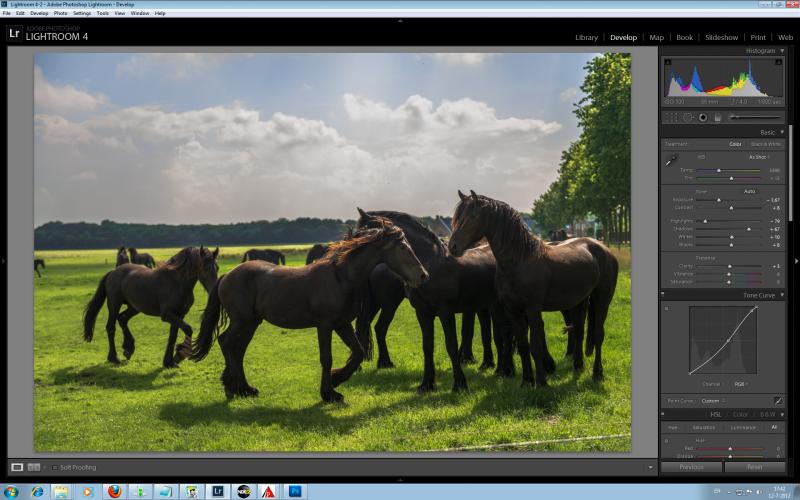Activate the HSL targeted adjustment tool
This screenshot has width=800, height=500.
pos(666,440)
